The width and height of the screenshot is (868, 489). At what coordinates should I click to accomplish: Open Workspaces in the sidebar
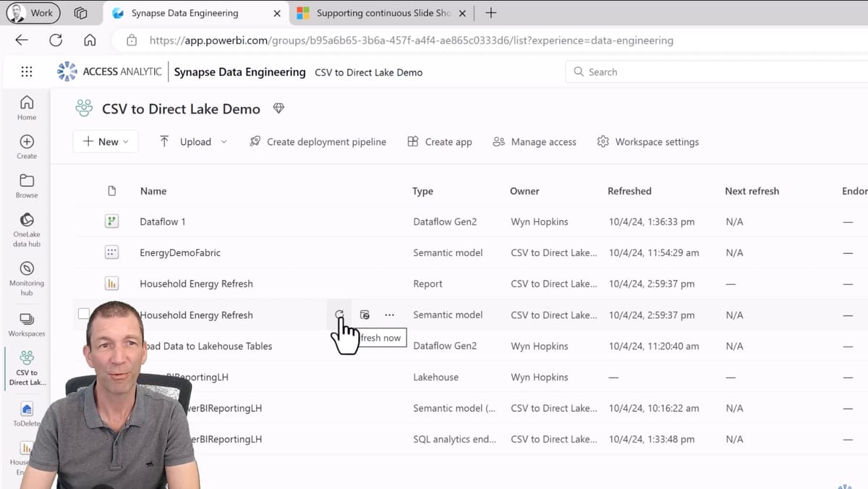click(27, 325)
